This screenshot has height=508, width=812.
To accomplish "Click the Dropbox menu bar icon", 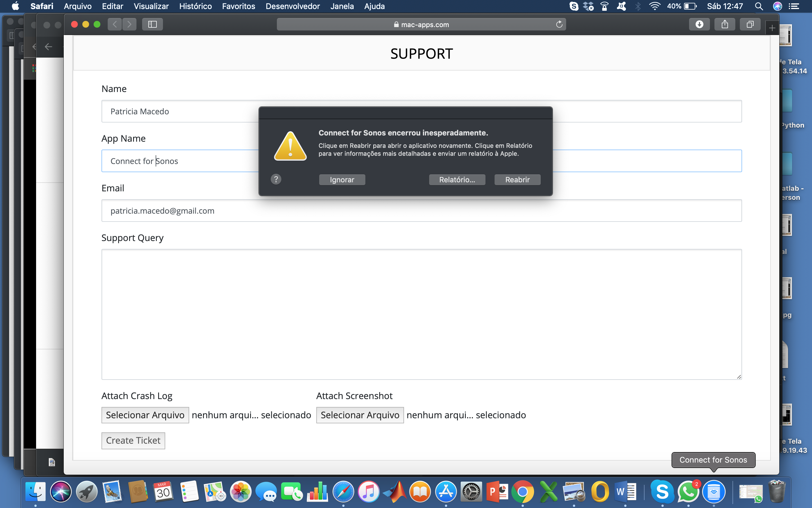I will coord(588,6).
